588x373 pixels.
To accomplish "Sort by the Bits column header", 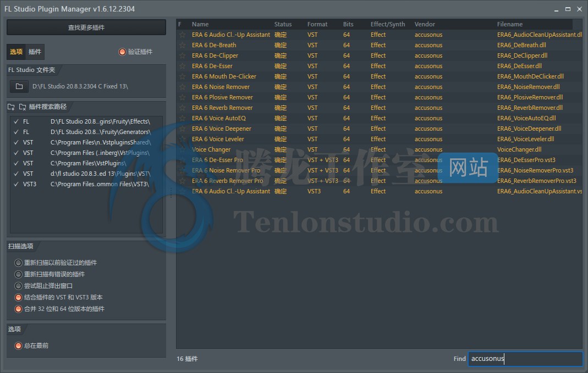I will (x=348, y=24).
